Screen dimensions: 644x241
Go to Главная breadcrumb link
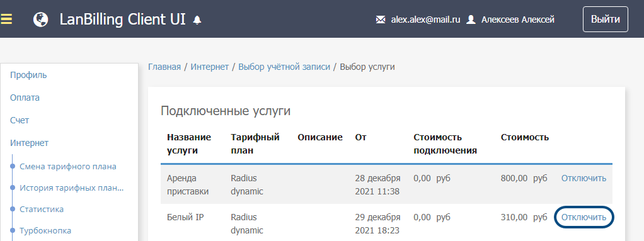164,67
